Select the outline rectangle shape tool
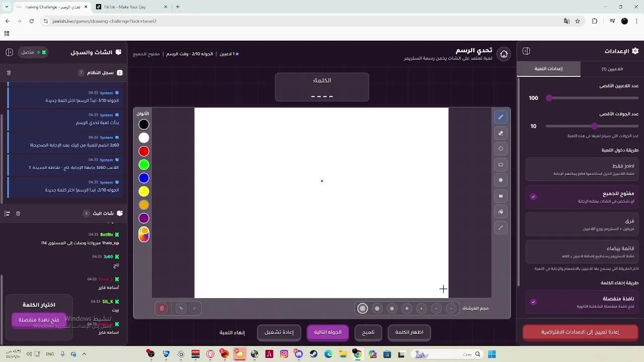The height and width of the screenshot is (362, 644). (x=501, y=164)
